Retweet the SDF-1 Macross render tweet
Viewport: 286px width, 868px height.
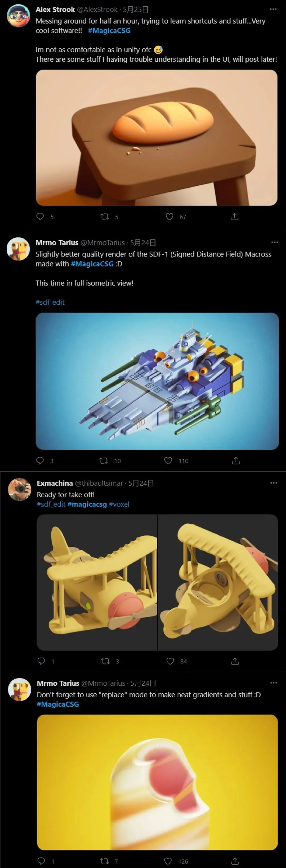click(104, 461)
